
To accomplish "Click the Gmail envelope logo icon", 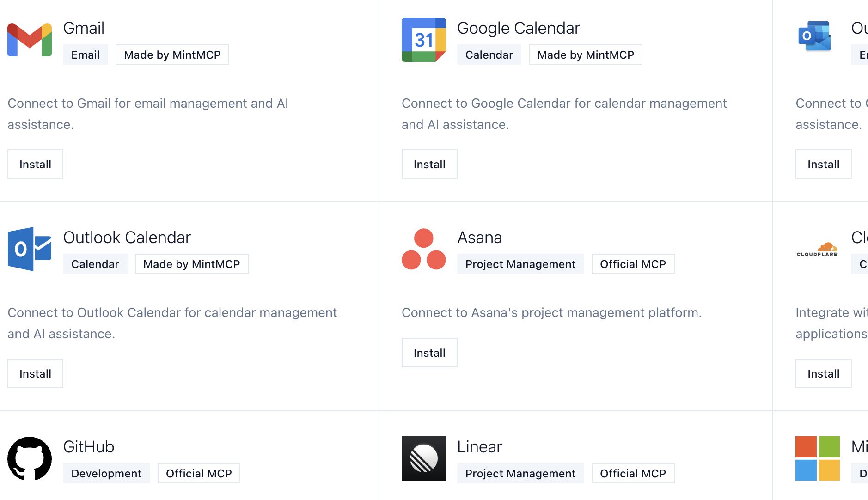I will pyautogui.click(x=30, y=40).
